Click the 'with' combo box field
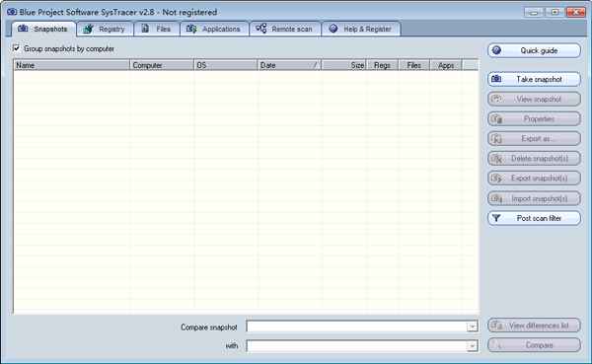This screenshot has width=592, height=364. [362, 346]
